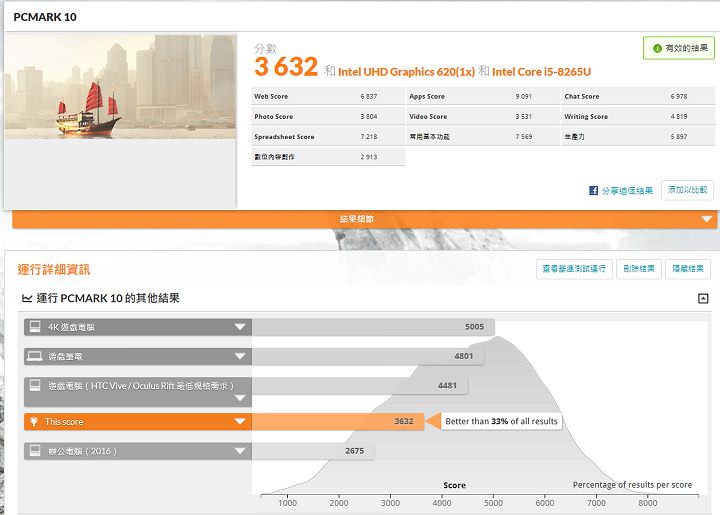The image size is (720, 515).
Task: Expand the office PC (2016) row dropdown
Action: (240, 451)
